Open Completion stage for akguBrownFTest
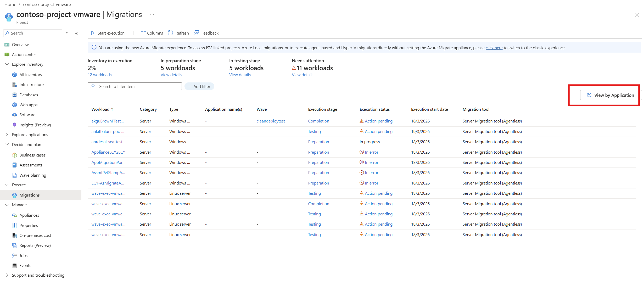 (x=319, y=121)
